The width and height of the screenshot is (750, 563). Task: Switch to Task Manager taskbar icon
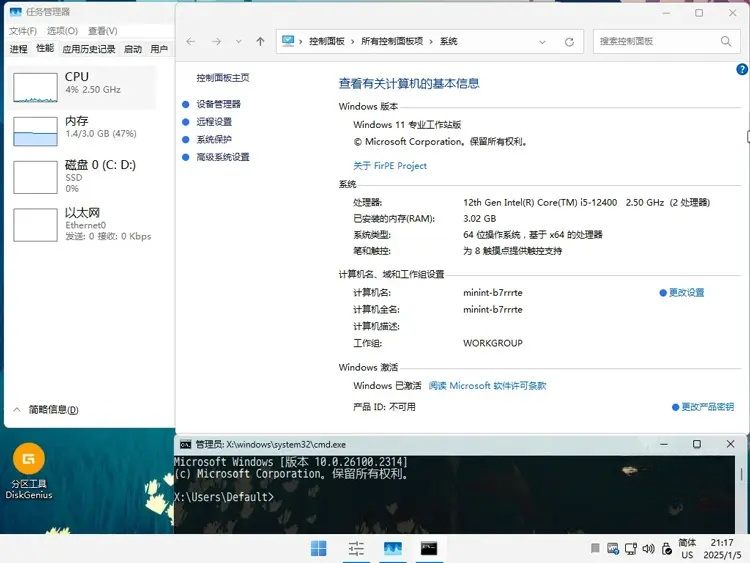(393, 548)
